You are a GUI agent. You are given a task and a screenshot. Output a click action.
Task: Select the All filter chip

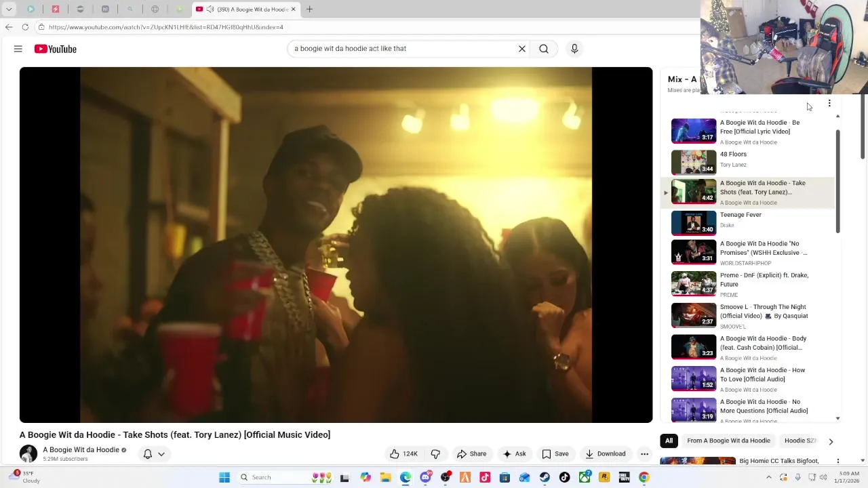[x=669, y=441]
